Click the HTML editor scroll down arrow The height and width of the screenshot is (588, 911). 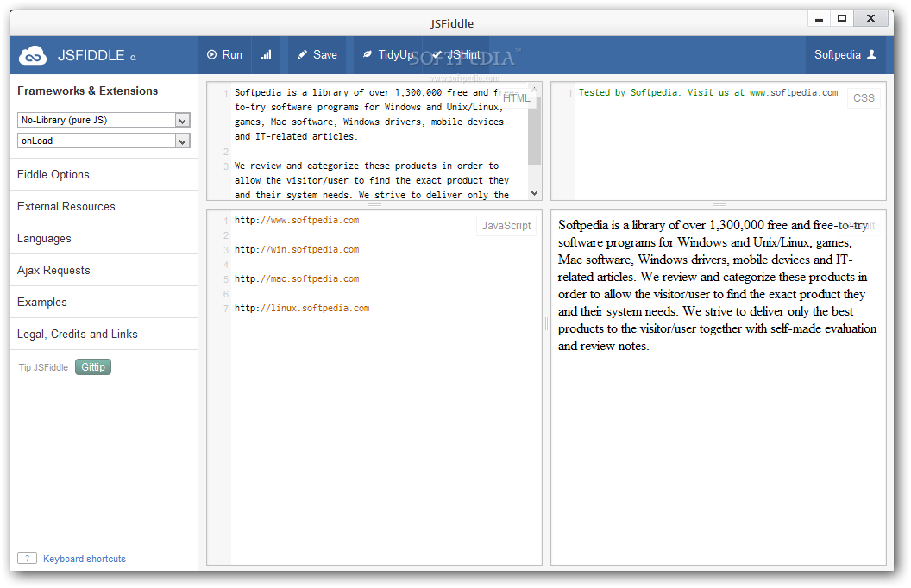[535, 193]
